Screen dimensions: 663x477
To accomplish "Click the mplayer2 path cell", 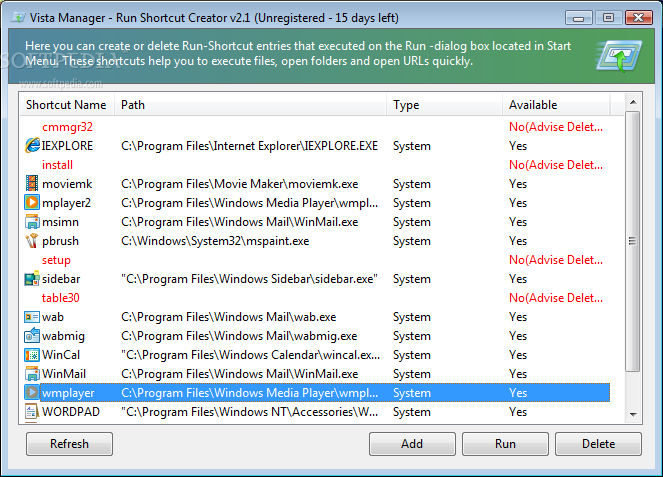I will (249, 203).
